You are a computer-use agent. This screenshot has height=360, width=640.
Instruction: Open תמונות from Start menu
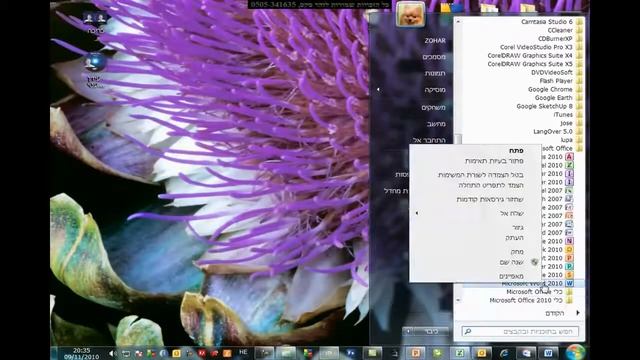coord(435,73)
